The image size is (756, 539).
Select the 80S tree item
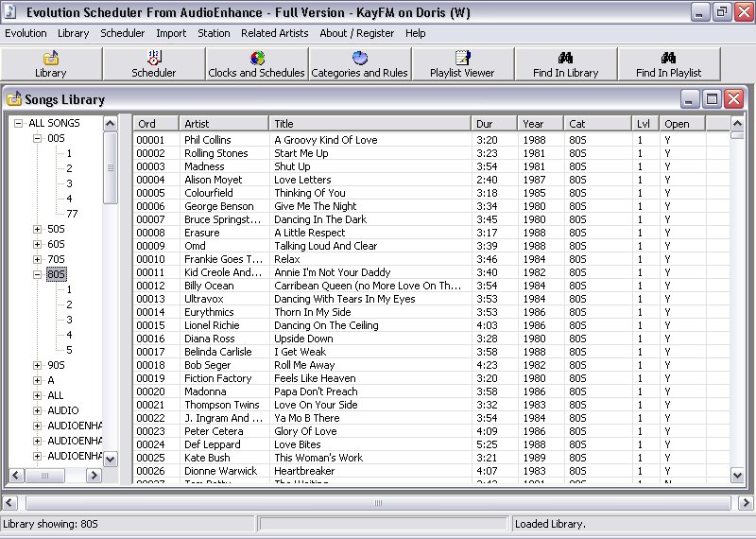pos(57,274)
